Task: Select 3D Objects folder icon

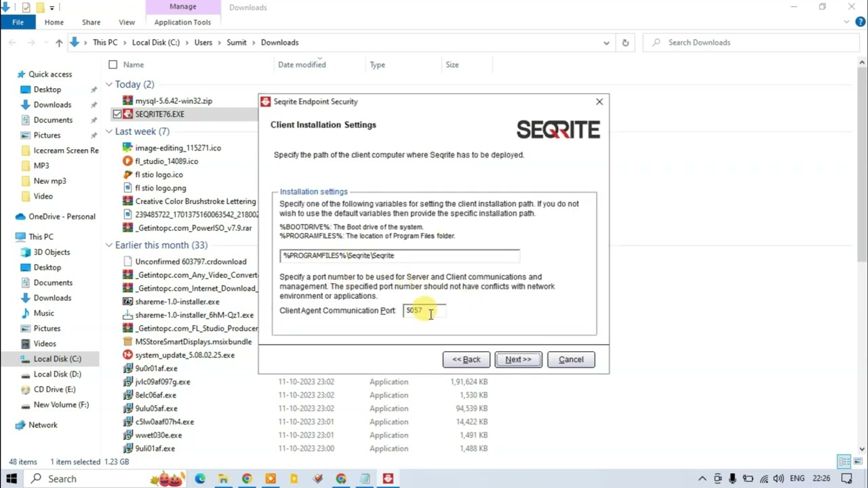Action: click(x=26, y=252)
